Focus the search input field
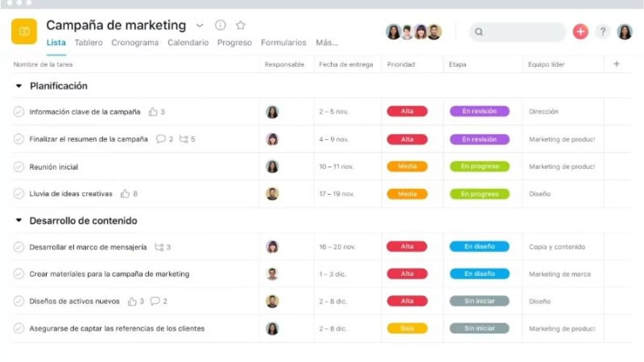 [x=521, y=32]
